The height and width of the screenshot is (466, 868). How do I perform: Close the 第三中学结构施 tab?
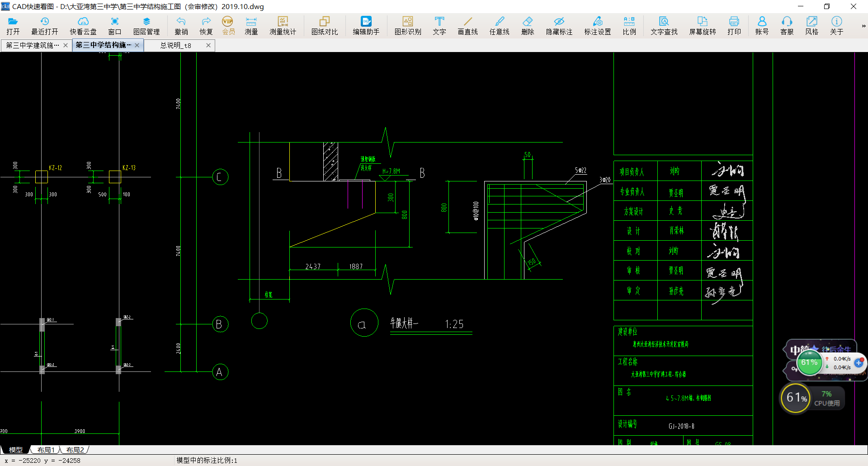point(137,45)
